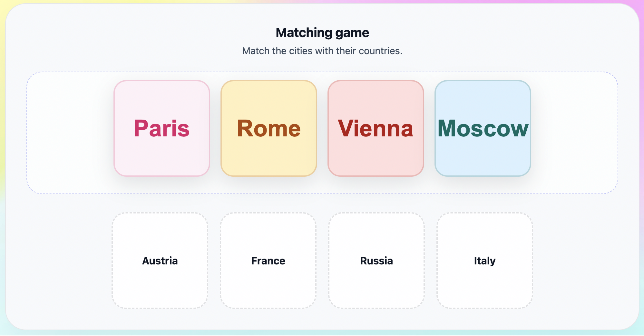Pick the Vienna city card

[376, 128]
